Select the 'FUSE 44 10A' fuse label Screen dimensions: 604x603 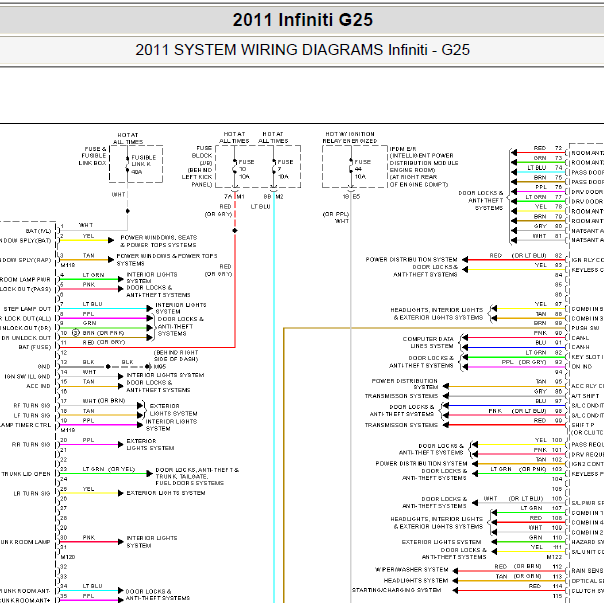point(362,169)
